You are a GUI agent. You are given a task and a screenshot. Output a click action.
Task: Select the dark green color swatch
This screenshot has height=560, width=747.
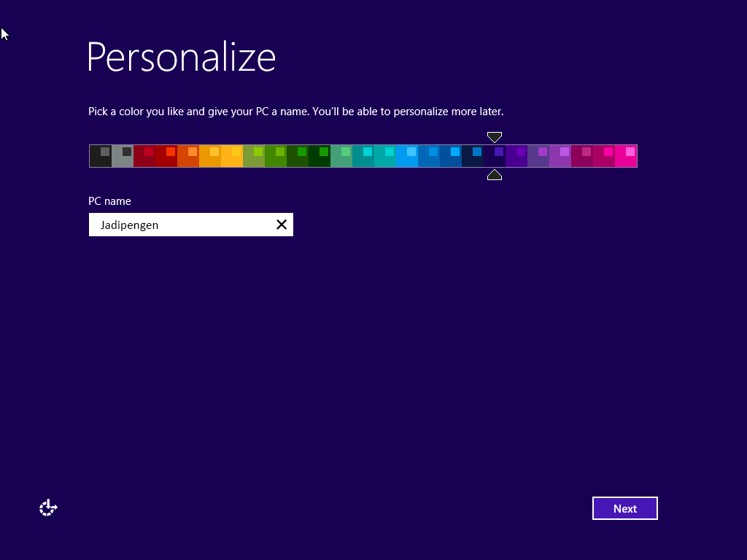(x=320, y=155)
